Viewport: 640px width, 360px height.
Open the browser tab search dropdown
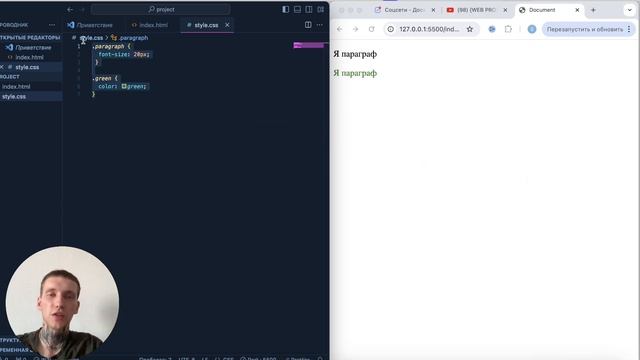click(x=629, y=10)
